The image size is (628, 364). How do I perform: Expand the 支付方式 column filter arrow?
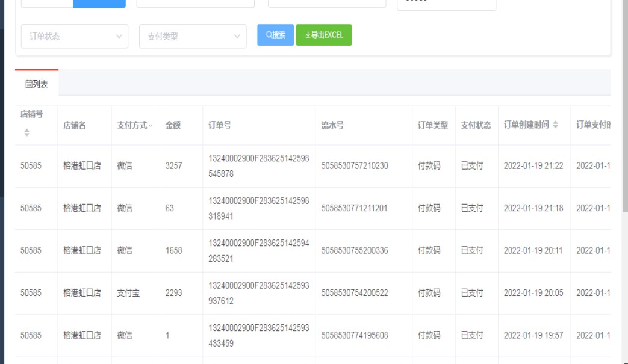(x=151, y=126)
